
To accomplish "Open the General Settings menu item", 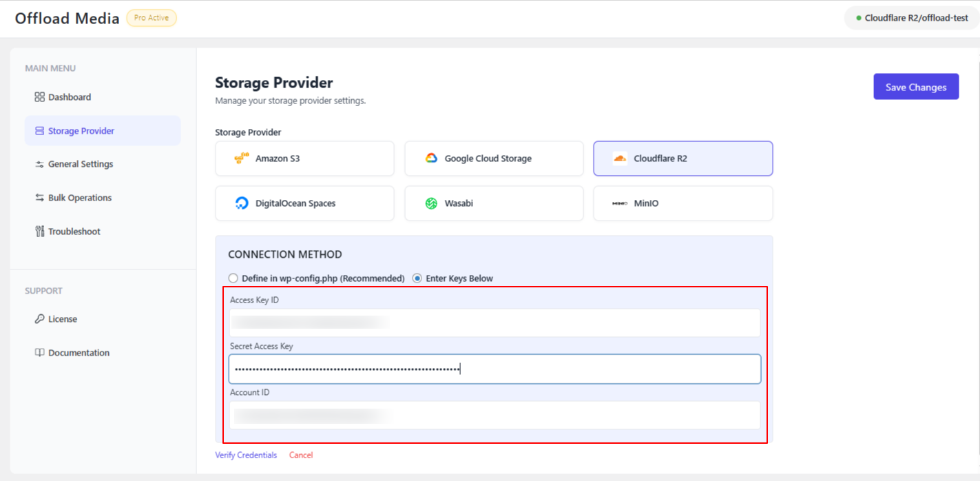I will 81,164.
